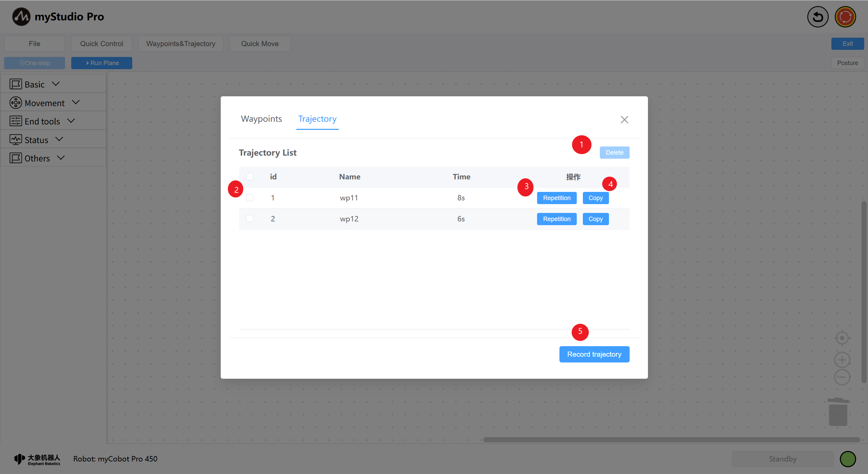Image resolution: width=868 pixels, height=474 pixels.
Task: Zoom out with the minus icon
Action: point(842,377)
